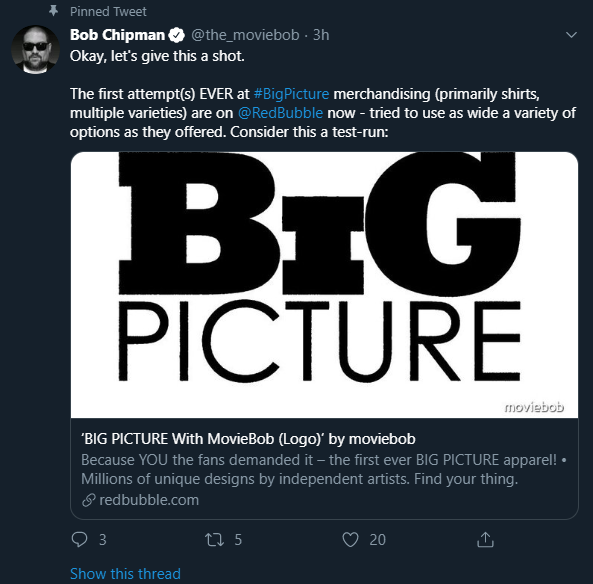Click the redbubble.com domain link
593x584 pixels.
[149, 500]
